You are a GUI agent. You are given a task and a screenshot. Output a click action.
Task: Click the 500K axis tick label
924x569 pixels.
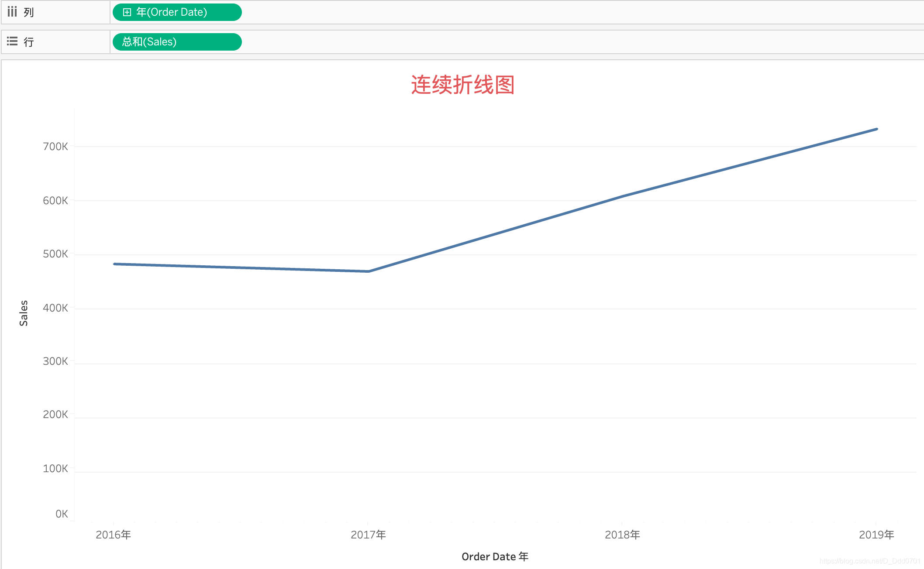[x=55, y=254]
